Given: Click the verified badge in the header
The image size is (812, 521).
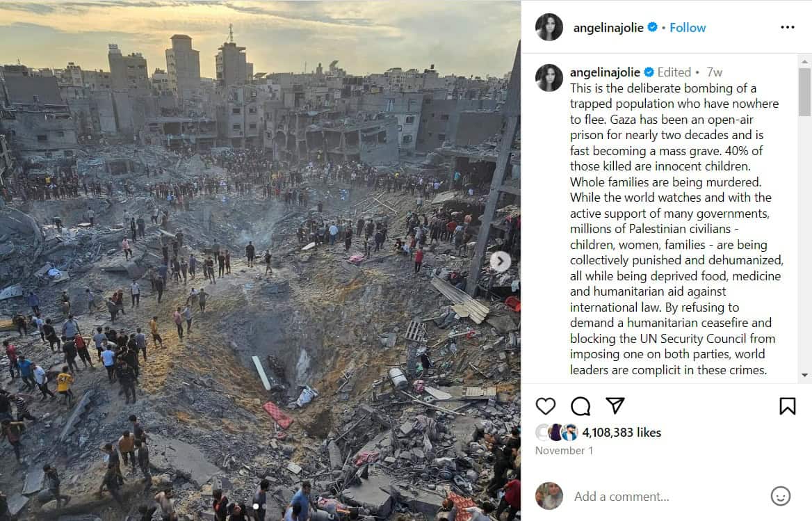Looking at the screenshot, I should (x=653, y=27).
